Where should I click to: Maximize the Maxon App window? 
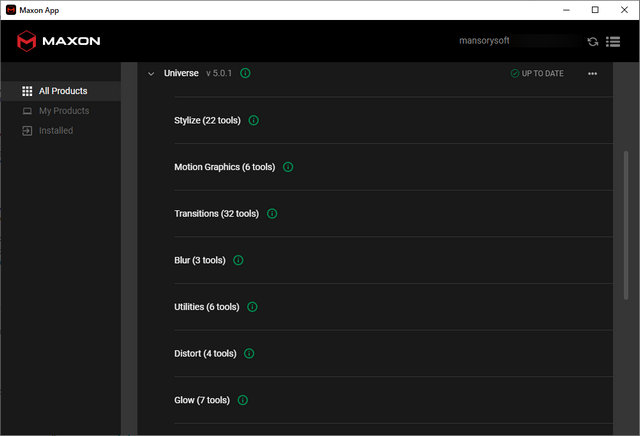coord(595,10)
